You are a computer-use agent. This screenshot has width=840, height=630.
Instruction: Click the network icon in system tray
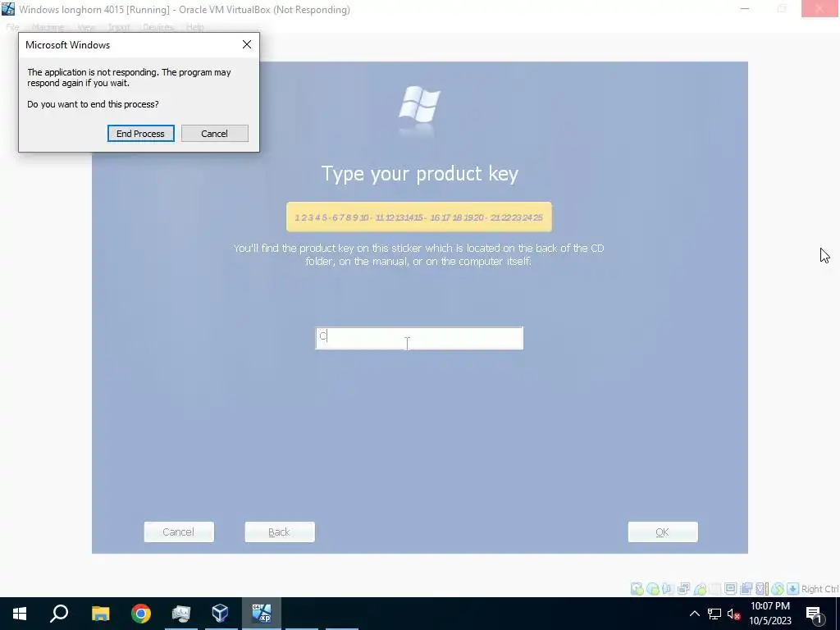click(714, 614)
